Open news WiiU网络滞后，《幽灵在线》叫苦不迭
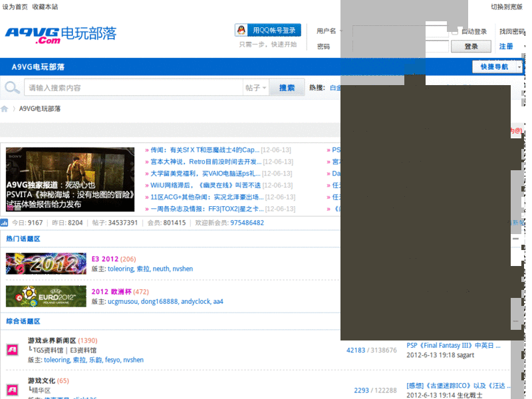Image resolution: width=532 pixels, height=399 pixels. 205,186
